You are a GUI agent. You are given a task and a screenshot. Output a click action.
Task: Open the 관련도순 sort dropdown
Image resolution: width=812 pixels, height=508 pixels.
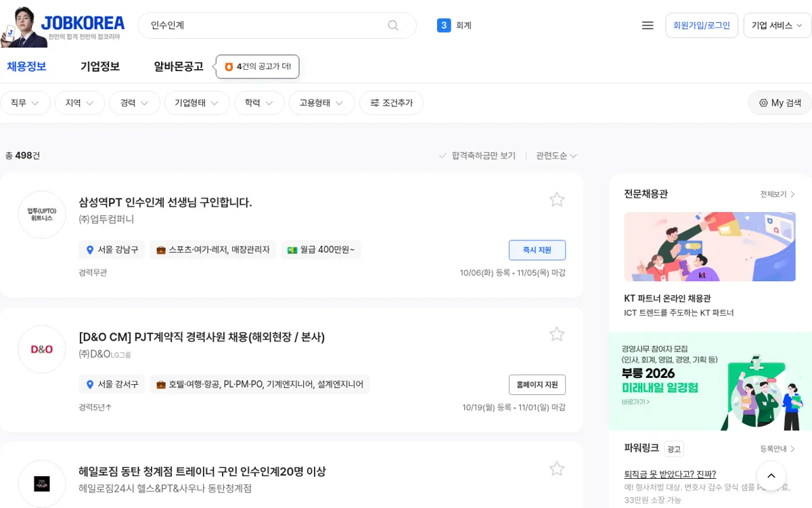tap(556, 156)
